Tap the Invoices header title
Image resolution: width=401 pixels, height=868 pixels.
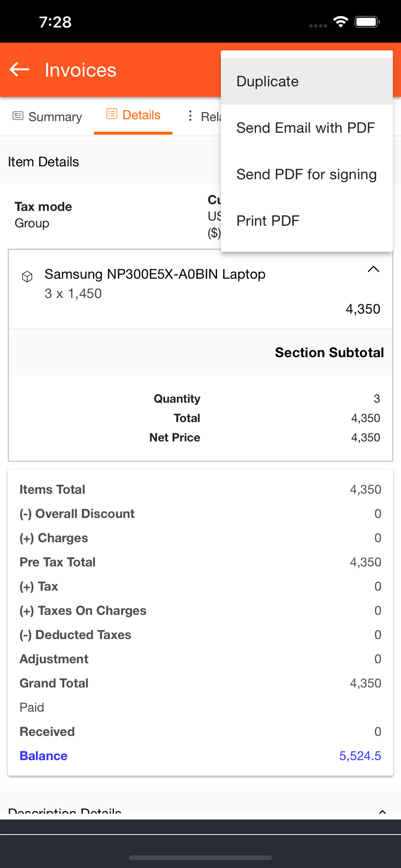80,70
